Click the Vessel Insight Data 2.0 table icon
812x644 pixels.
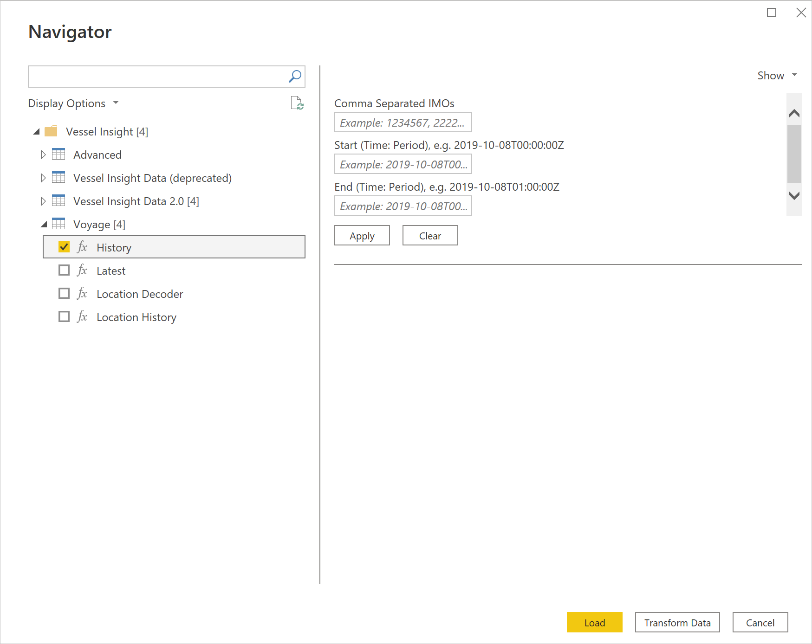pyautogui.click(x=58, y=200)
